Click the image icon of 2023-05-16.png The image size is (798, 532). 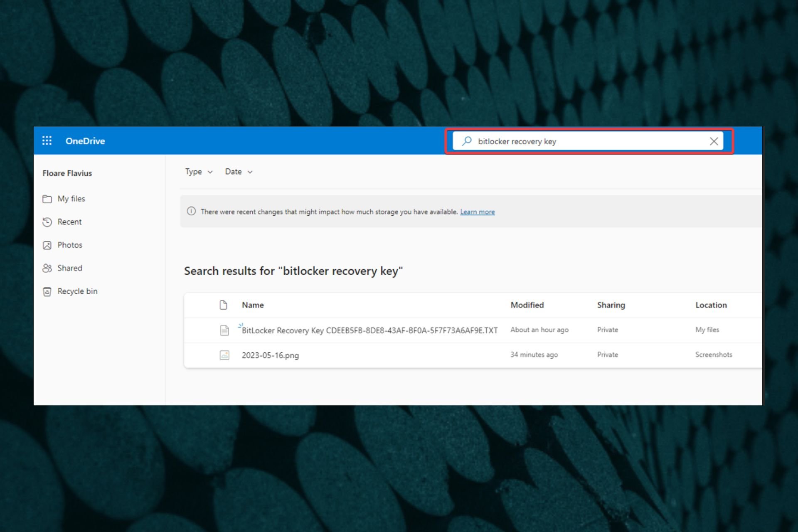(224, 355)
